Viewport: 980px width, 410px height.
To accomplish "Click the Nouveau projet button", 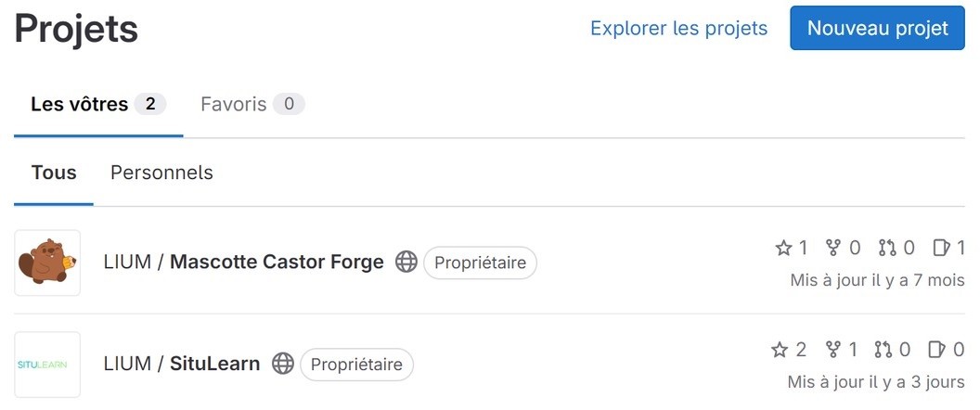I will click(x=878, y=28).
